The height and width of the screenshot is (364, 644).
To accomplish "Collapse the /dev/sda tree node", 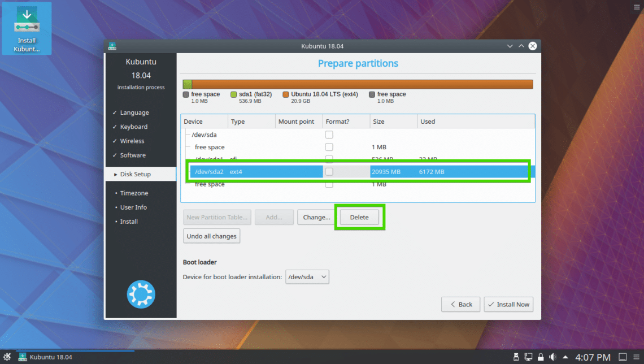I will 187,135.
